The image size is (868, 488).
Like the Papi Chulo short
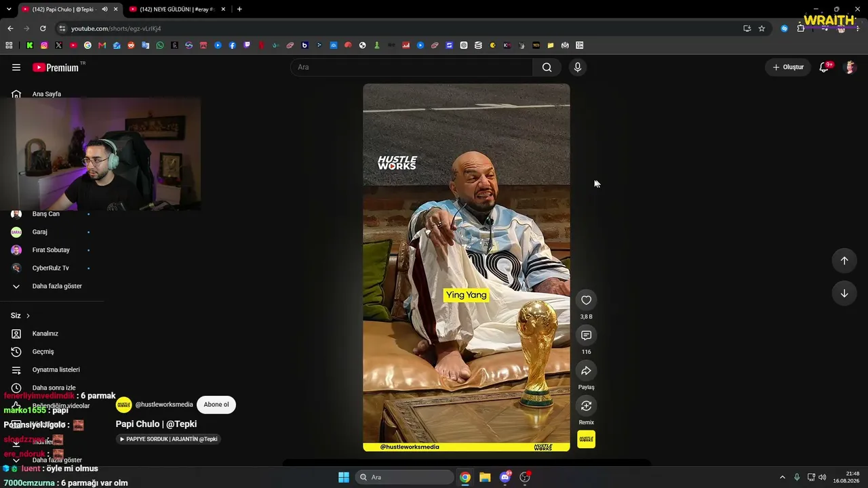pyautogui.click(x=587, y=300)
